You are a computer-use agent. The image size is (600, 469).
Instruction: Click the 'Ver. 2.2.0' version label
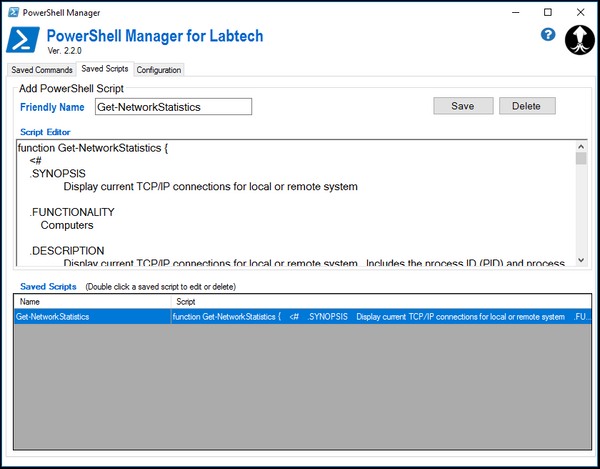click(x=65, y=50)
